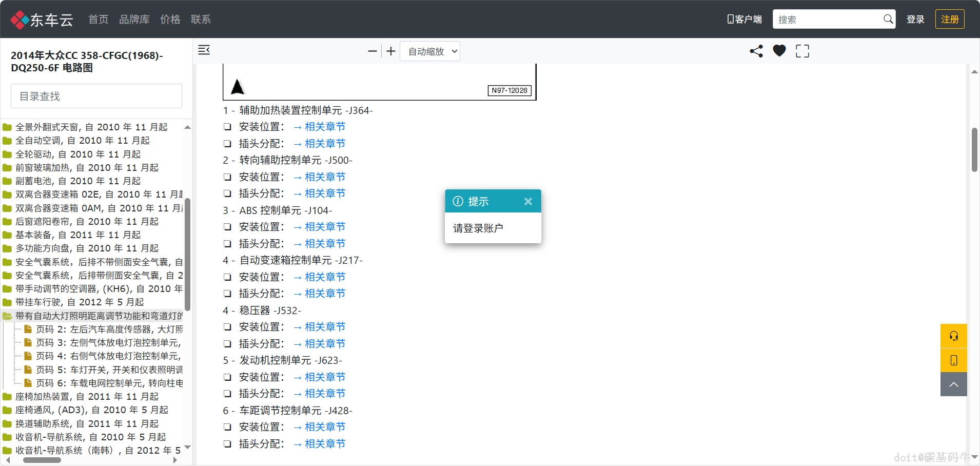The height and width of the screenshot is (466, 980).
Task: Collapse the sidebar with the panel icon
Action: click(204, 50)
